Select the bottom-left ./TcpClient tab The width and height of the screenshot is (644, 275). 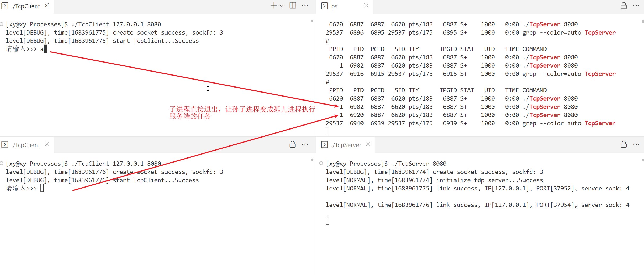(x=25, y=145)
